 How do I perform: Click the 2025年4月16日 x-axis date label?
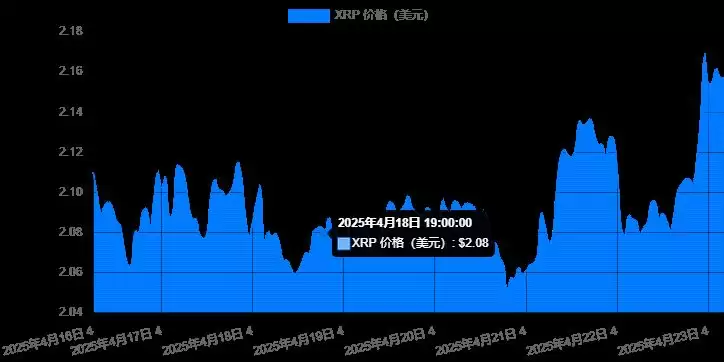tap(46, 340)
